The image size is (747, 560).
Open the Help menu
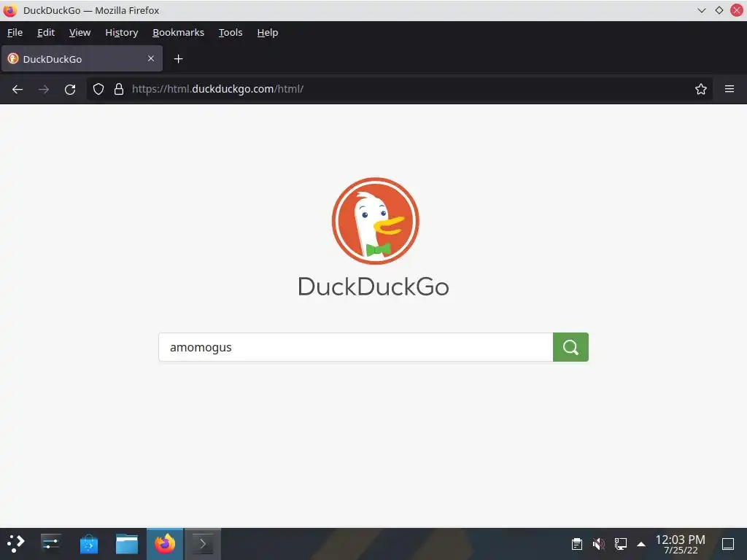(x=267, y=32)
